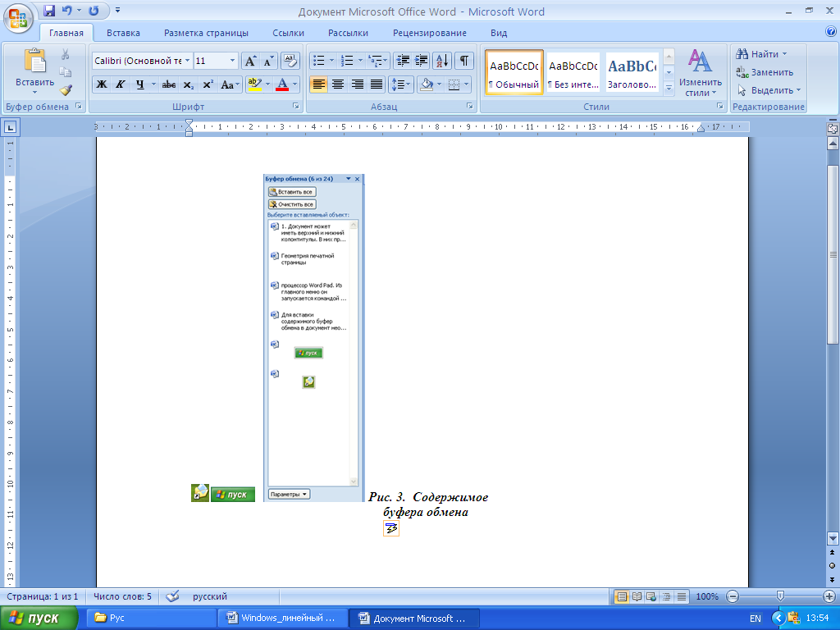The height and width of the screenshot is (630, 840).
Task: Select the Без интервала style
Action: tap(573, 72)
